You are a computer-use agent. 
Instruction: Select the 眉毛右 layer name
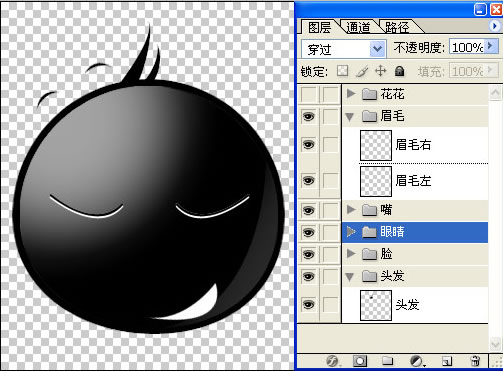point(413,145)
